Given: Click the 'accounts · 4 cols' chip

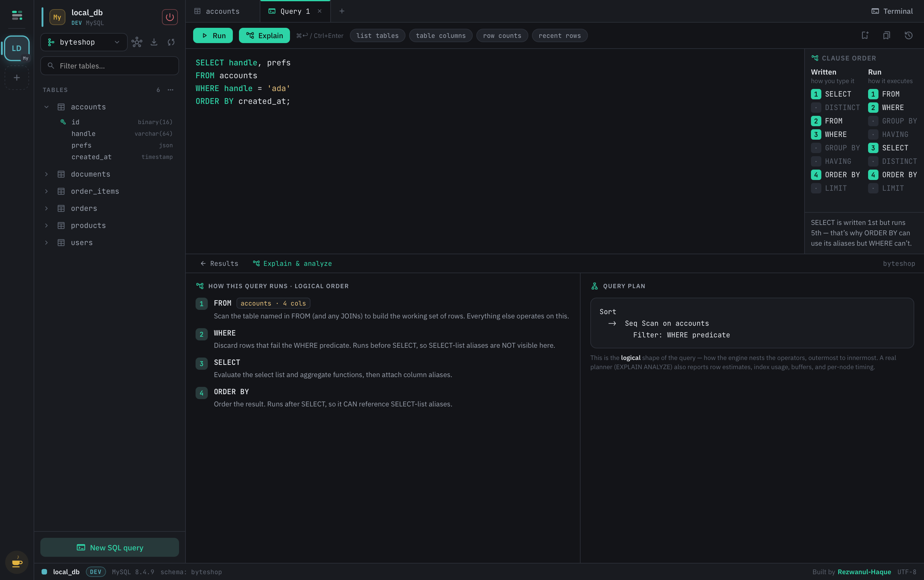Looking at the screenshot, I should pyautogui.click(x=273, y=303).
